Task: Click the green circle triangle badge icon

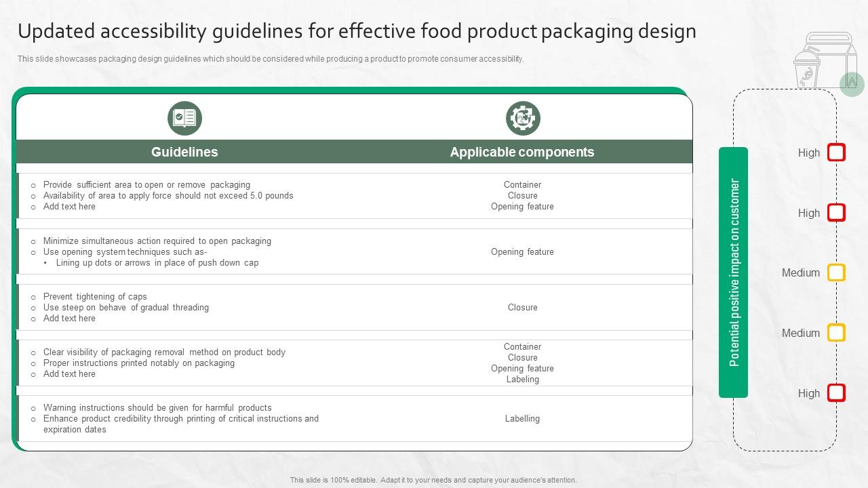Action: (x=852, y=84)
